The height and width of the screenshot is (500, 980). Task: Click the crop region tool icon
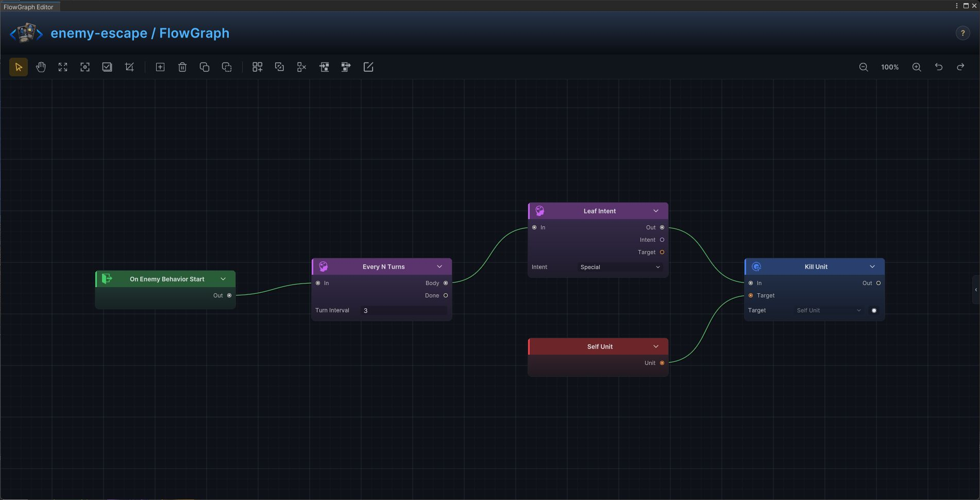click(x=129, y=67)
